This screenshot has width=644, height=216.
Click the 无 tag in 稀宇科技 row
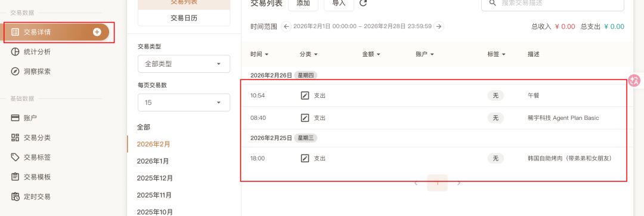click(x=496, y=118)
